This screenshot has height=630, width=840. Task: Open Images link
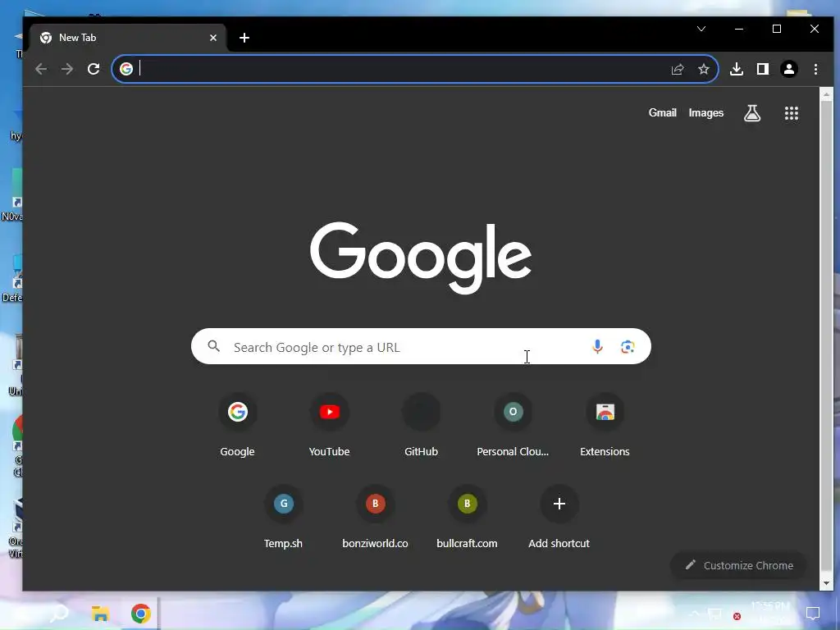tap(706, 113)
